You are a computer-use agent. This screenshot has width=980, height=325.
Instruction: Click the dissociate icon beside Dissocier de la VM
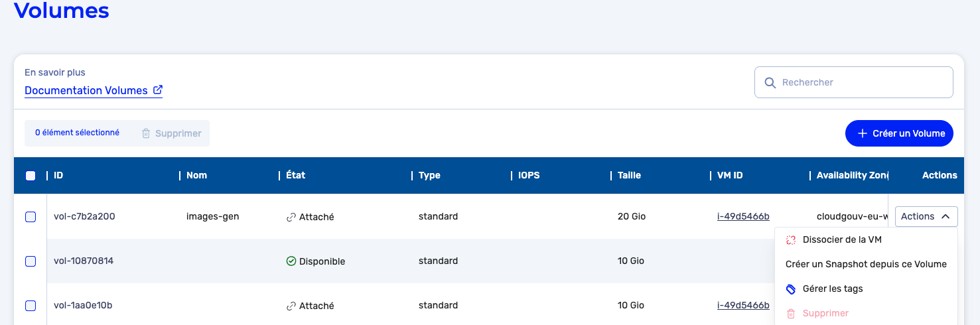click(790, 240)
